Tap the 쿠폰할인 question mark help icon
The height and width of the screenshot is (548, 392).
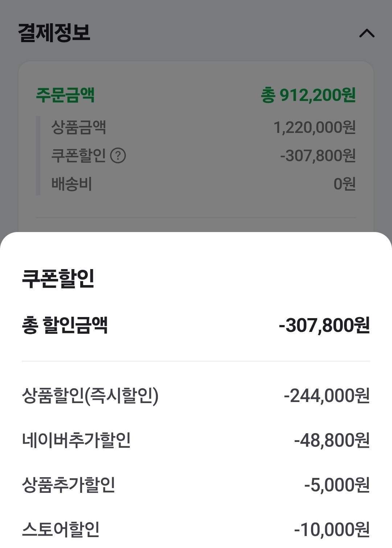(118, 156)
